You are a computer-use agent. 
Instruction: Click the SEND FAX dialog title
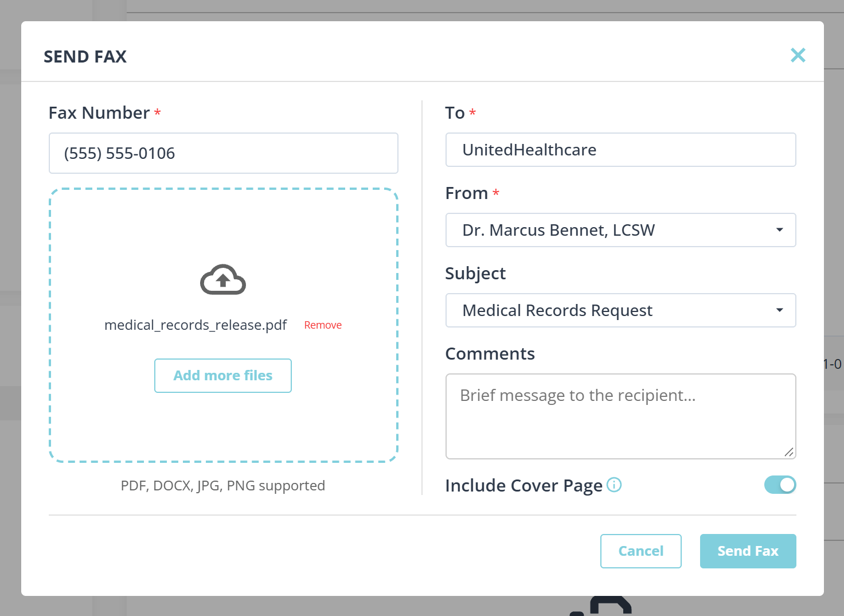[x=85, y=57]
